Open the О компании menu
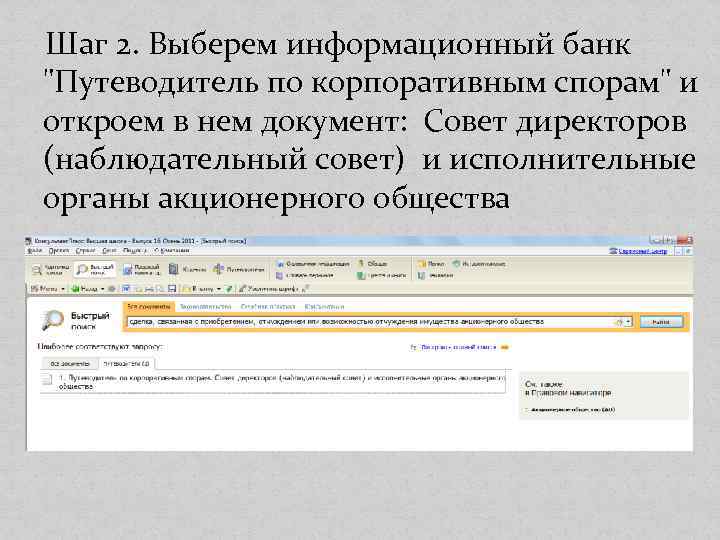 [172, 251]
